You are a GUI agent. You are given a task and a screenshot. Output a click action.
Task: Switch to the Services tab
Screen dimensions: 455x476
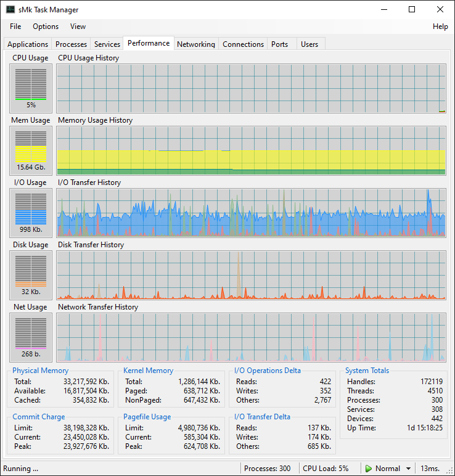pos(107,44)
